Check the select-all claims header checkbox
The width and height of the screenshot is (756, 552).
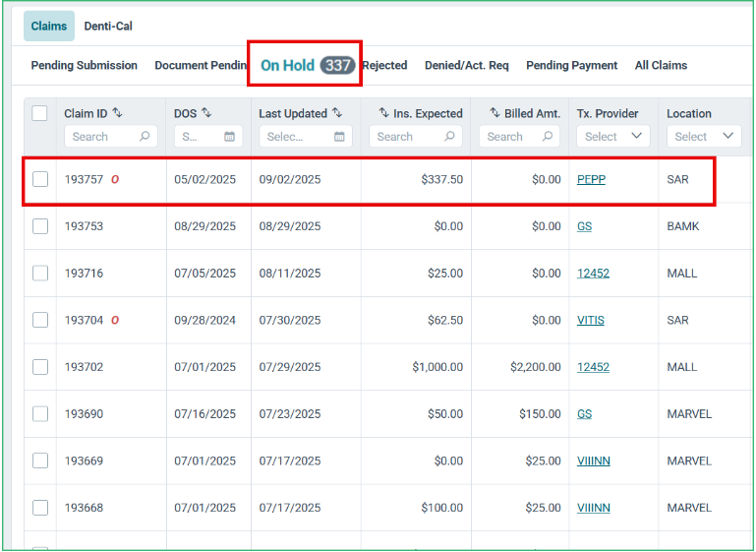click(39, 113)
